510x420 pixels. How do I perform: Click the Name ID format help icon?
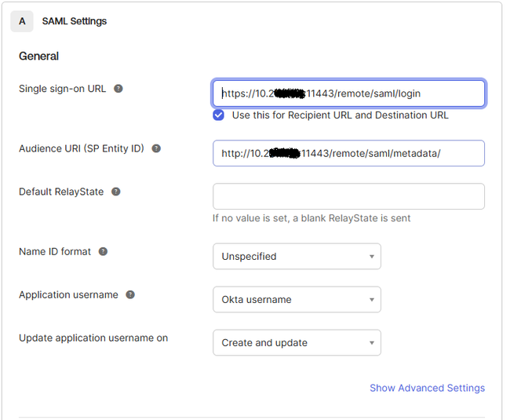point(103,252)
